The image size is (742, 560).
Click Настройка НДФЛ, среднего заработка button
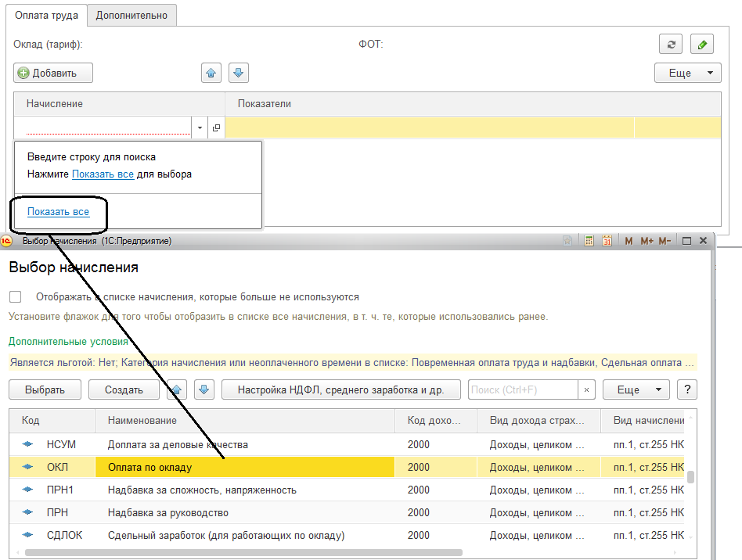(340, 389)
